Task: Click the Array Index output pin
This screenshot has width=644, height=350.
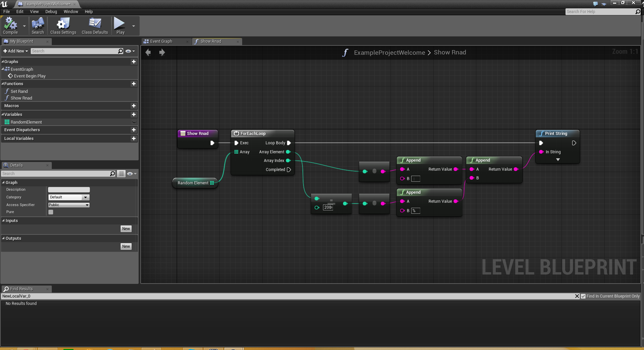Action: pos(288,161)
